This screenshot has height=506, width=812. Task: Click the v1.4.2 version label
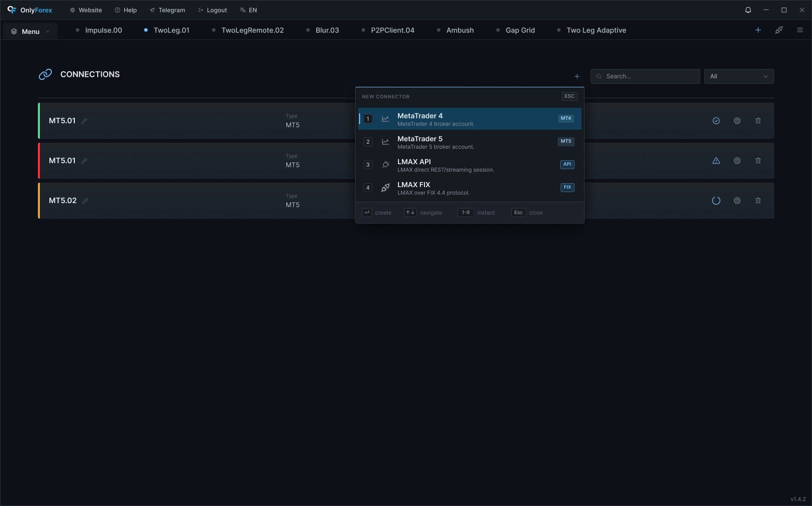798,499
